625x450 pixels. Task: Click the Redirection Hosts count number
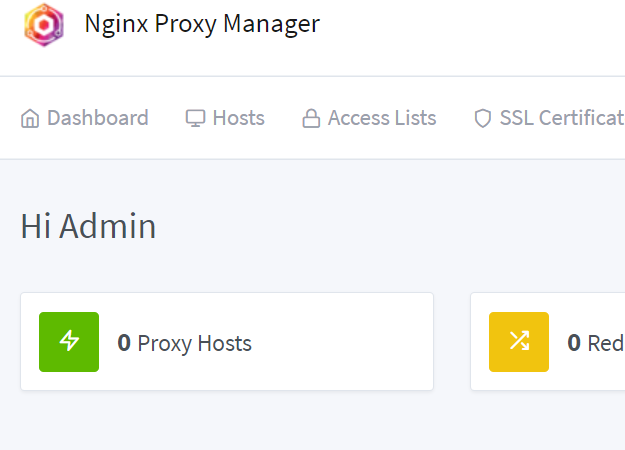point(574,343)
